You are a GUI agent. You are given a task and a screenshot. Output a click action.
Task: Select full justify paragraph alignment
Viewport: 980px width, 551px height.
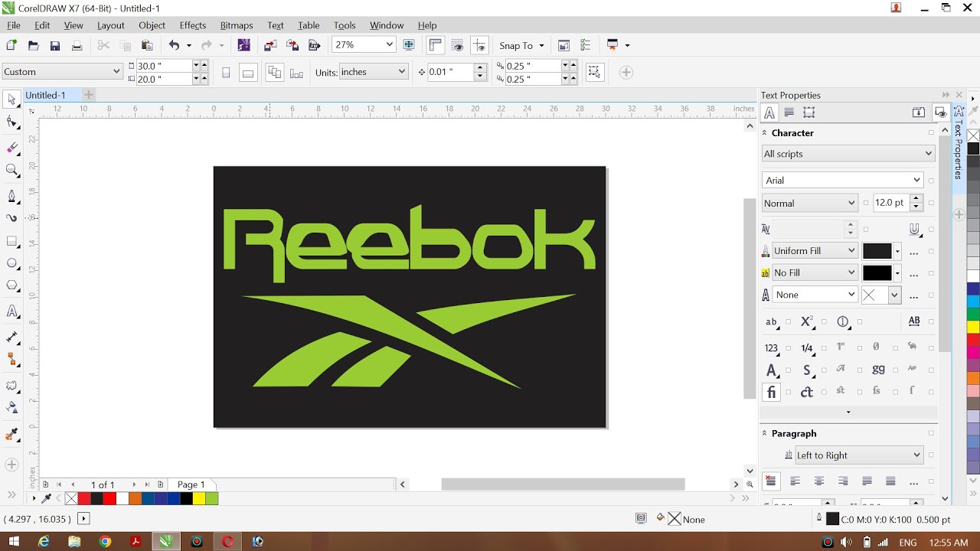click(x=867, y=481)
